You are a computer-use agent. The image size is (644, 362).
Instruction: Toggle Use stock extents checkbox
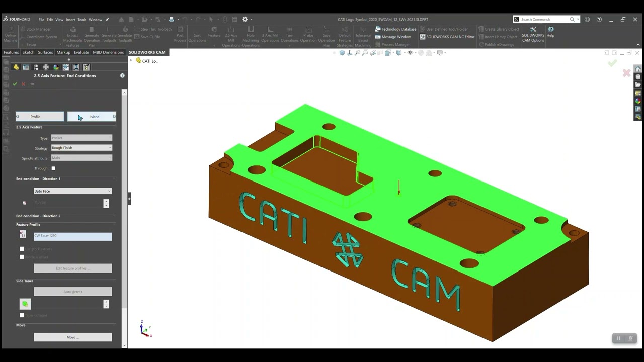point(22,249)
